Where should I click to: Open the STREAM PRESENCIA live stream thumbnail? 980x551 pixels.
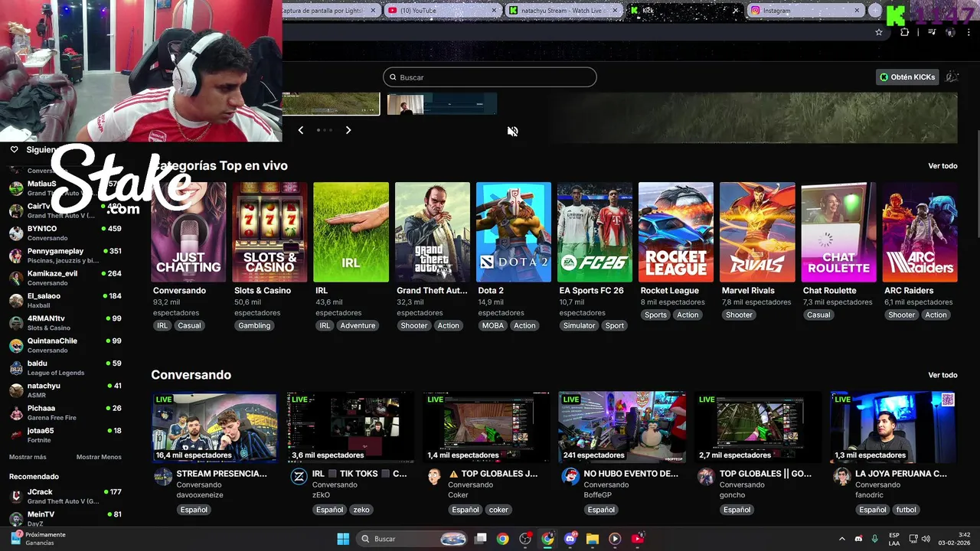(214, 427)
